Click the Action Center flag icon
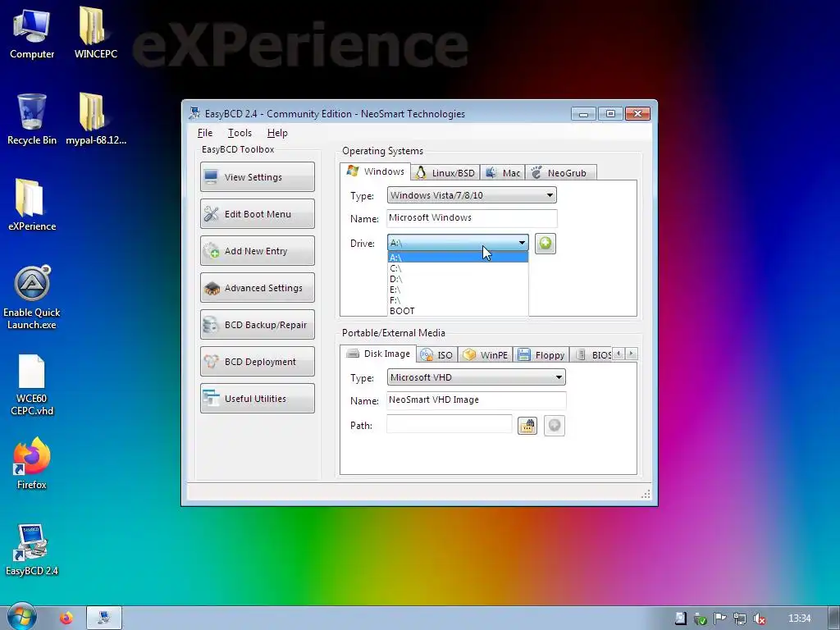Image resolution: width=840 pixels, height=630 pixels. click(x=719, y=619)
